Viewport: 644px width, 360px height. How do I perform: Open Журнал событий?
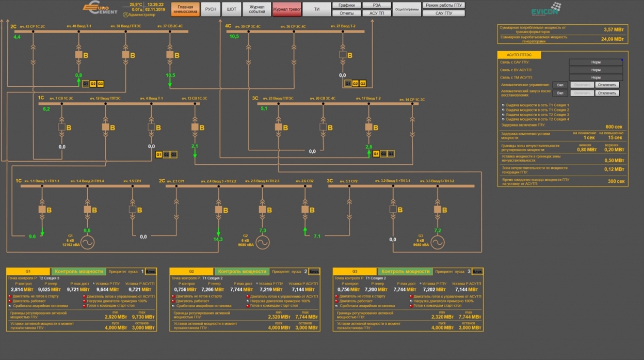coord(256,9)
